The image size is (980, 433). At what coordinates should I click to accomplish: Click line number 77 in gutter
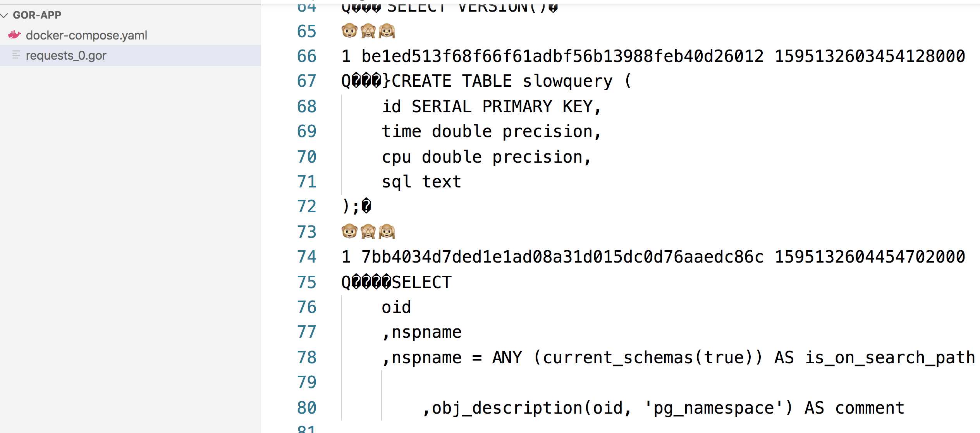[306, 332]
